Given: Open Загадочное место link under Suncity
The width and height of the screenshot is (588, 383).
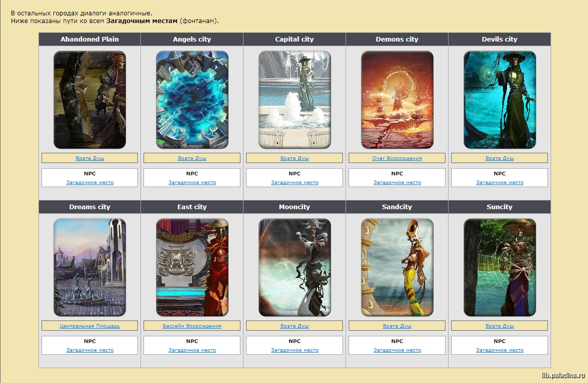Looking at the screenshot, I should coord(500,350).
